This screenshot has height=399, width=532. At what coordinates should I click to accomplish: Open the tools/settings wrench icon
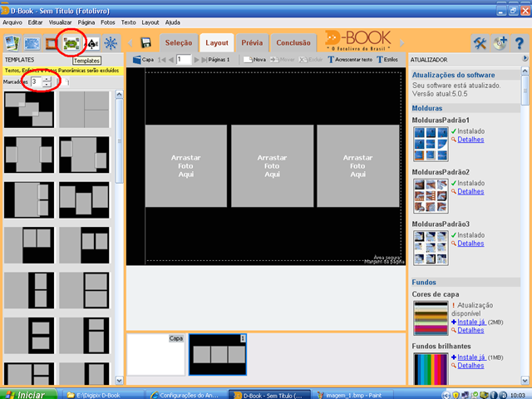(x=480, y=43)
